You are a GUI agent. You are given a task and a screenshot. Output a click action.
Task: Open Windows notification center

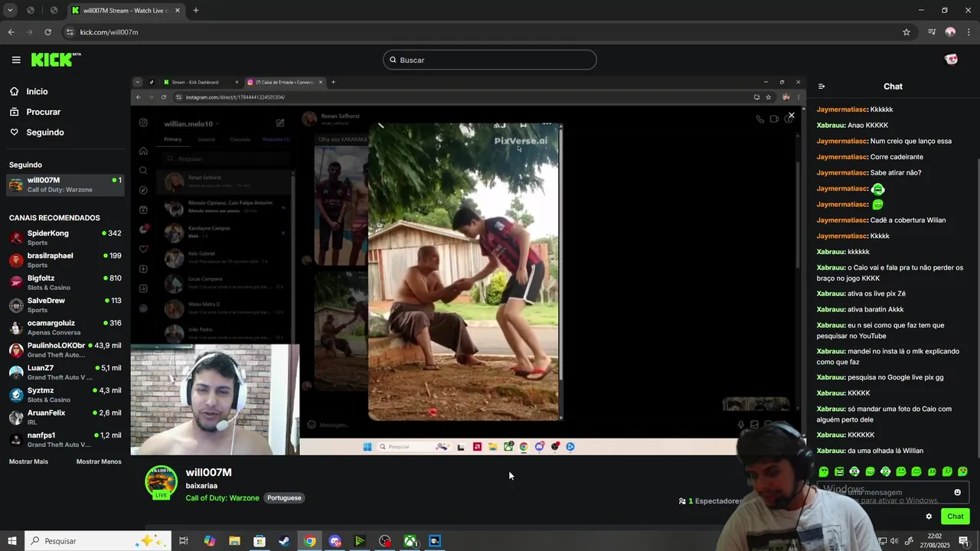click(964, 541)
